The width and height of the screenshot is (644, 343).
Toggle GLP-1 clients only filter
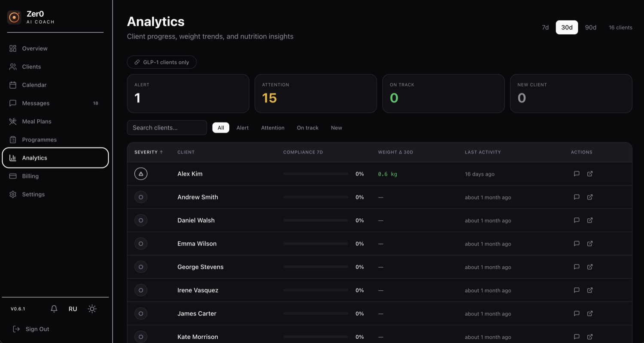pyautogui.click(x=162, y=62)
